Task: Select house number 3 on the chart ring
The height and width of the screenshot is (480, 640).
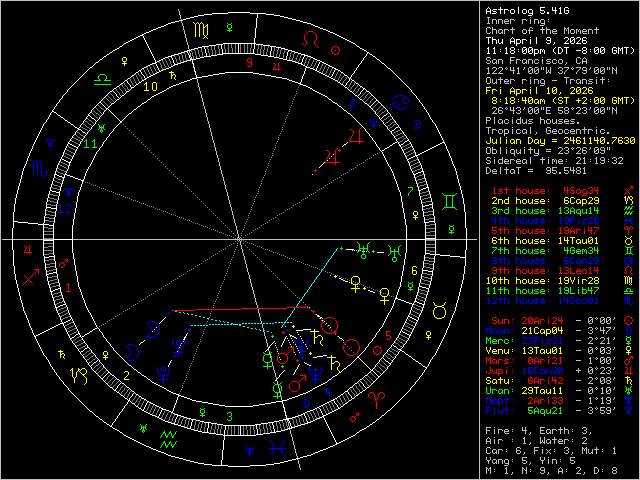Action: (229, 415)
